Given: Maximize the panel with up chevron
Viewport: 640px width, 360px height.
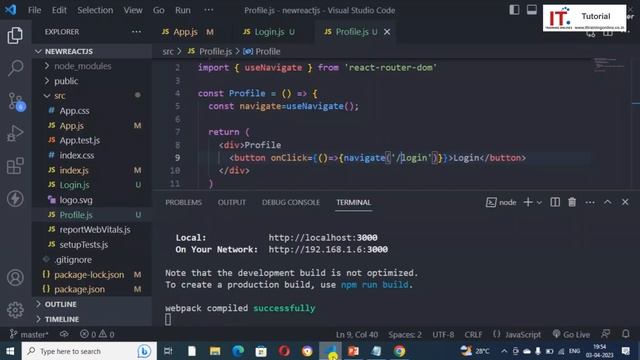Looking at the screenshot, I should [607, 202].
